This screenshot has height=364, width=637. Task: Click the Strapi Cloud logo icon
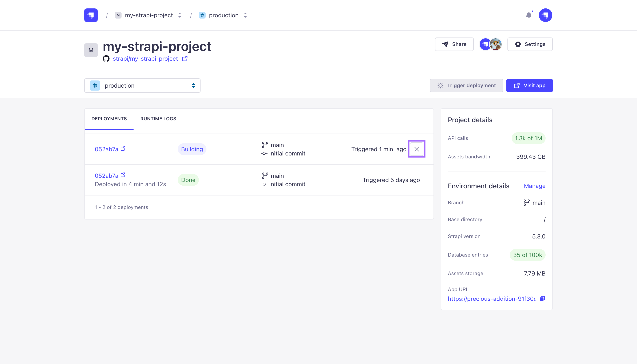pyautogui.click(x=91, y=15)
